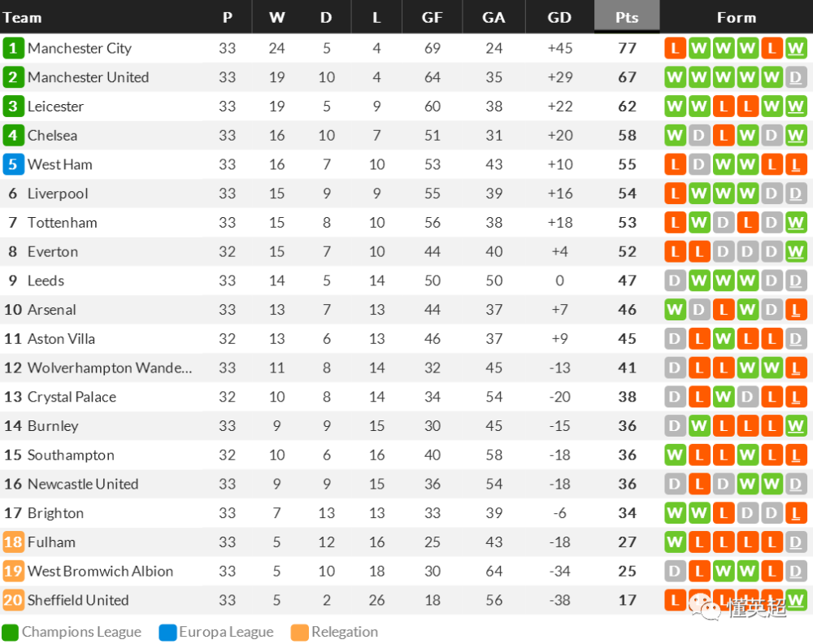Select the GF column header

tap(432, 17)
